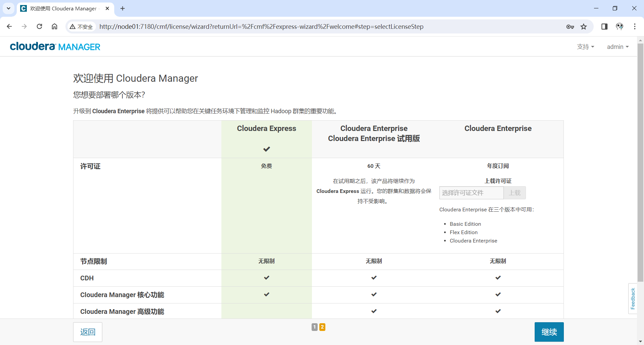644x345 pixels.
Task: Click the 继续 continue button
Action: [549, 332]
